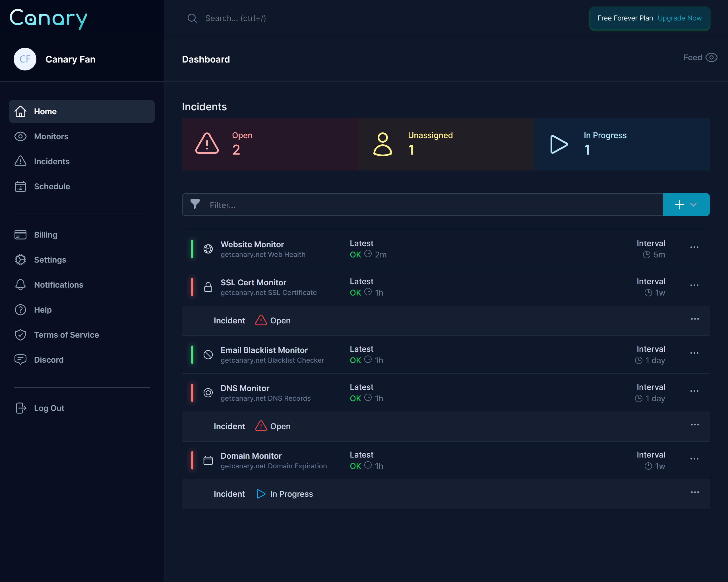This screenshot has width=728, height=582.
Task: Click the filter funnel icon
Action: click(x=195, y=204)
